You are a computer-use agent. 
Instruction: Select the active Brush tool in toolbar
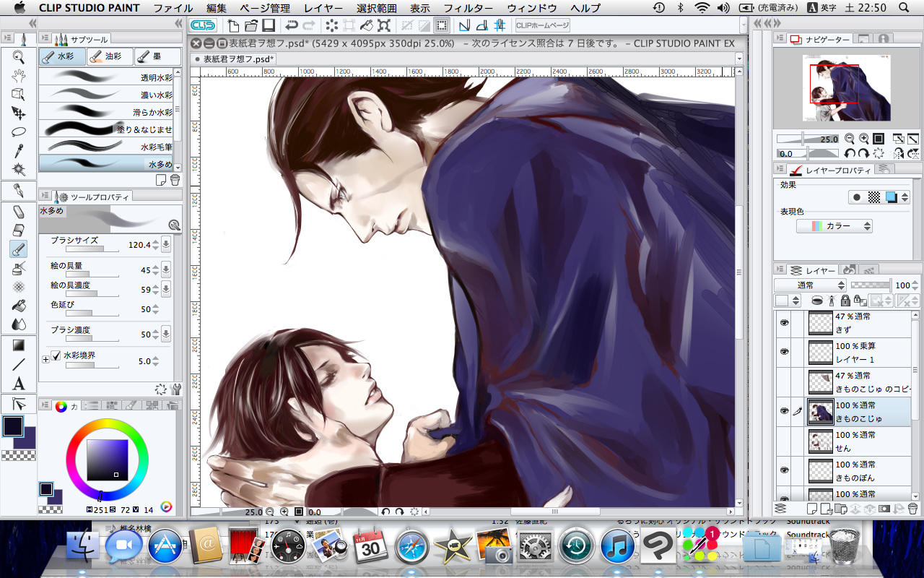click(x=19, y=249)
